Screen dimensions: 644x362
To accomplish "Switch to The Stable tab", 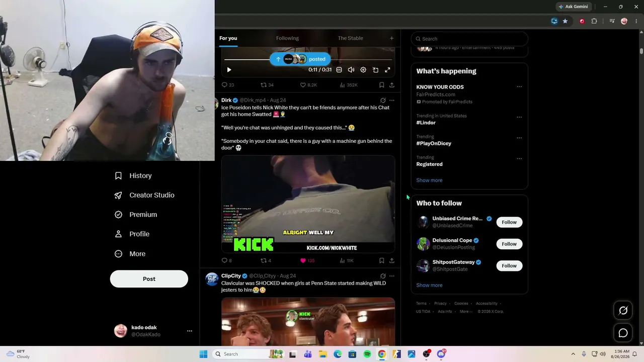I will tap(350, 38).
